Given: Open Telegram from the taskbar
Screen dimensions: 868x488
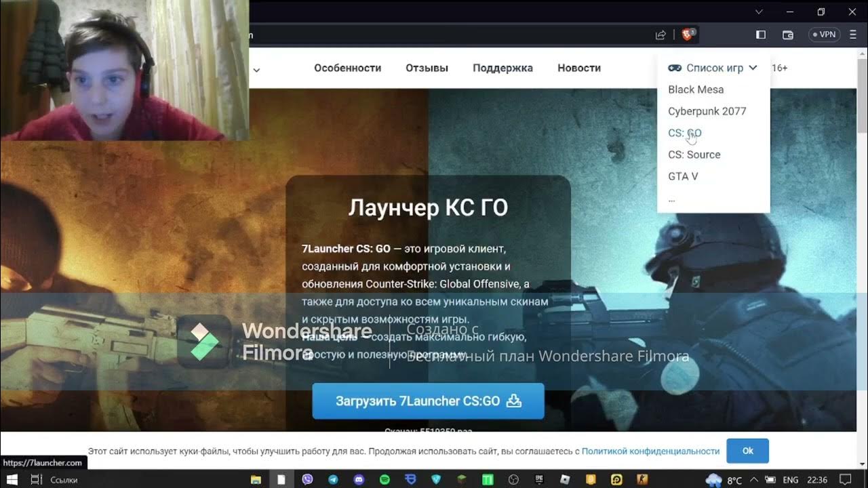Looking at the screenshot, I should [333, 479].
